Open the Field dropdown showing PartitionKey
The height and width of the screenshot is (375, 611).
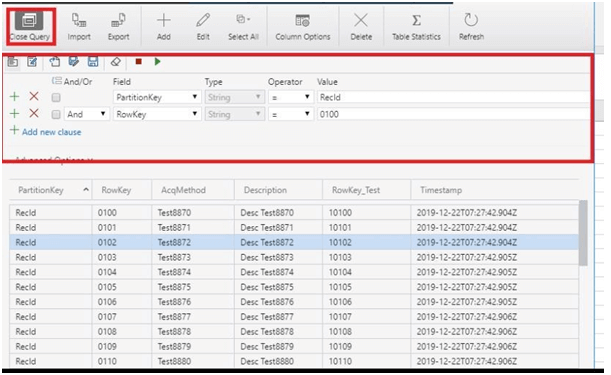157,97
